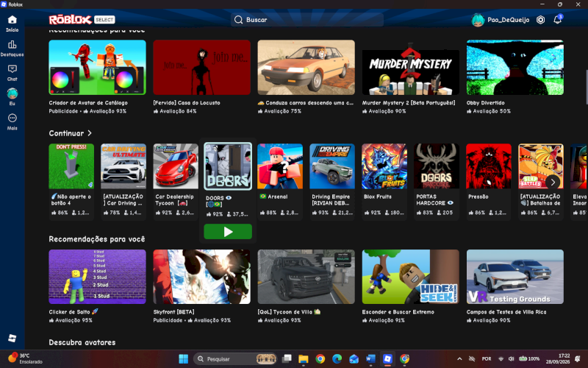
Task: Open the Blox Fruits thumbnail
Action: (x=384, y=166)
